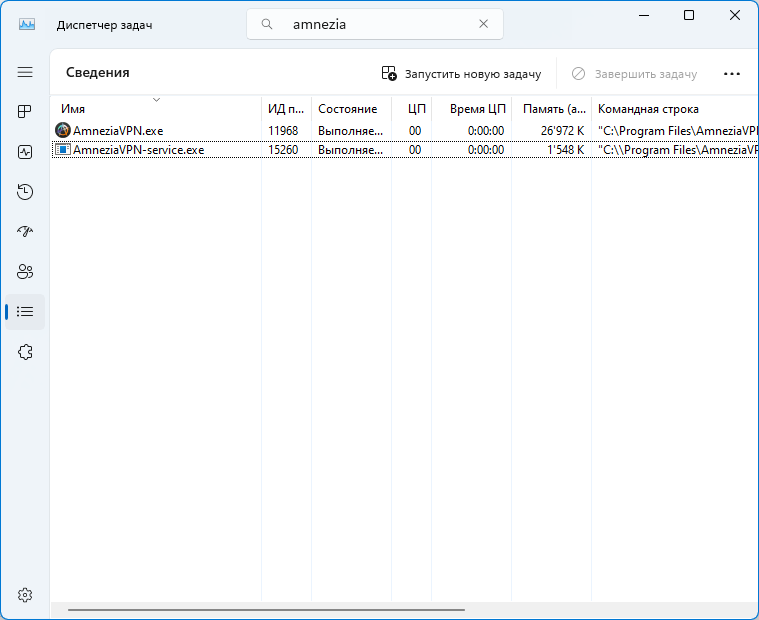The width and height of the screenshot is (759, 620).
Task: Open the Processes page icon
Action: 25,112
